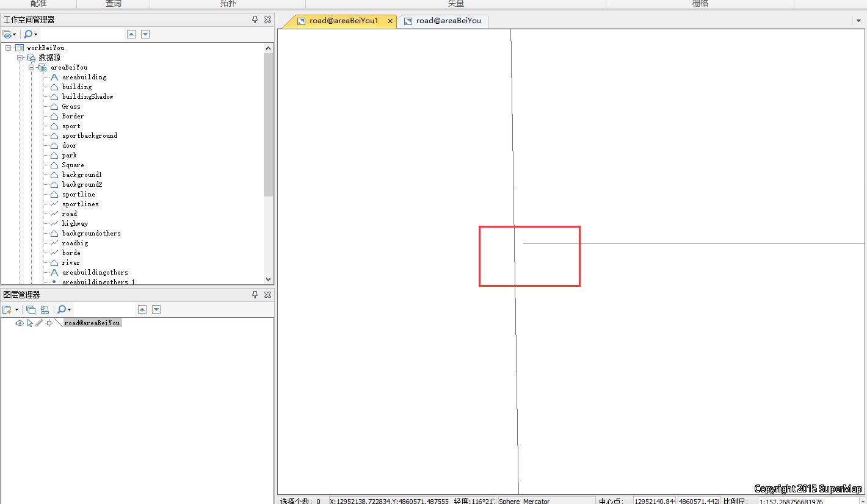
Task: Switch to the road@areaBeiYou1 tab
Action: (343, 21)
